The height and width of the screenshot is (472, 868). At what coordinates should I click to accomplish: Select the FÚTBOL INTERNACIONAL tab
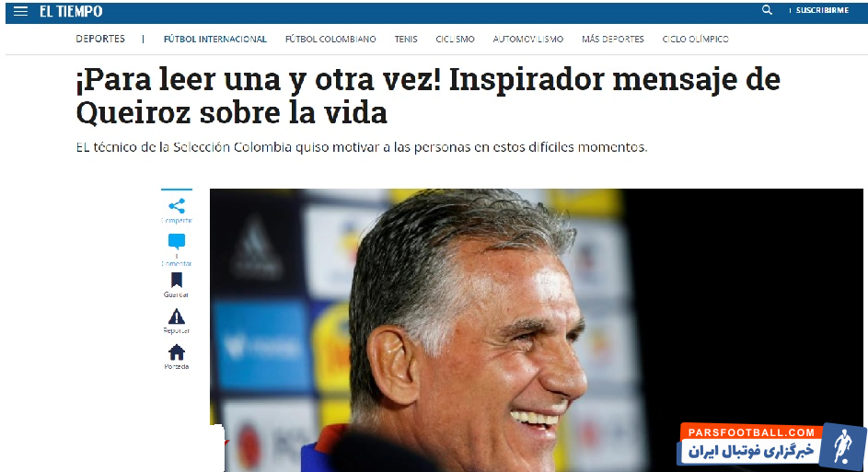point(214,40)
